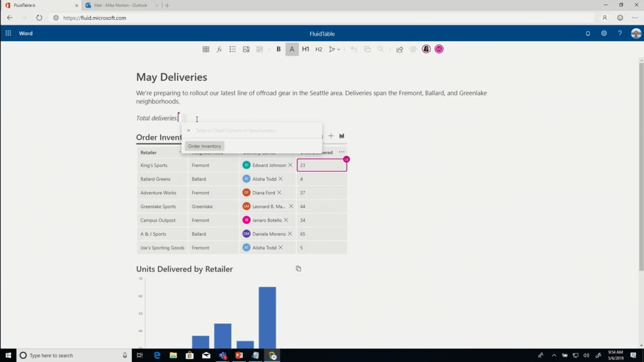
Task: Apply H2 heading style
Action: click(x=319, y=49)
